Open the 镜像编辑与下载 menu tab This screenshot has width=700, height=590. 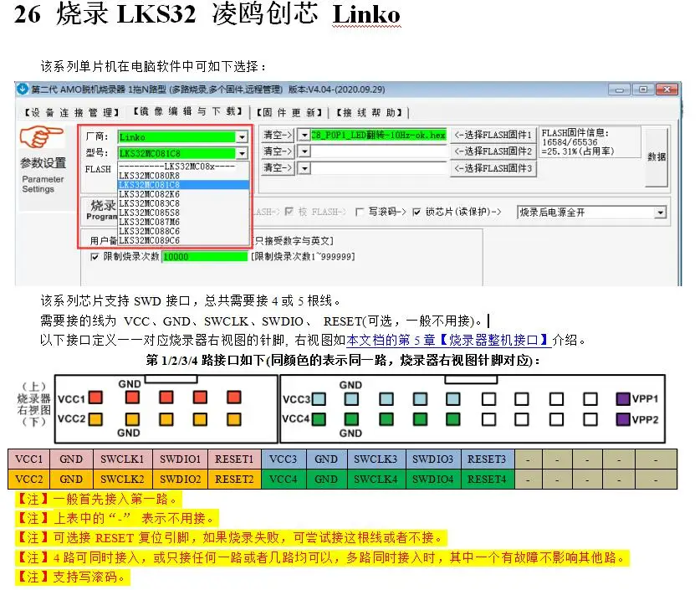pyautogui.click(x=187, y=111)
